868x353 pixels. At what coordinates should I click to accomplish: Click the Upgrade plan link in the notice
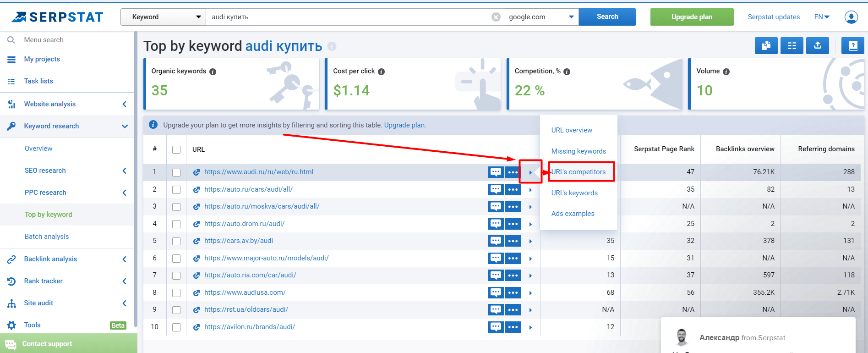click(x=404, y=125)
